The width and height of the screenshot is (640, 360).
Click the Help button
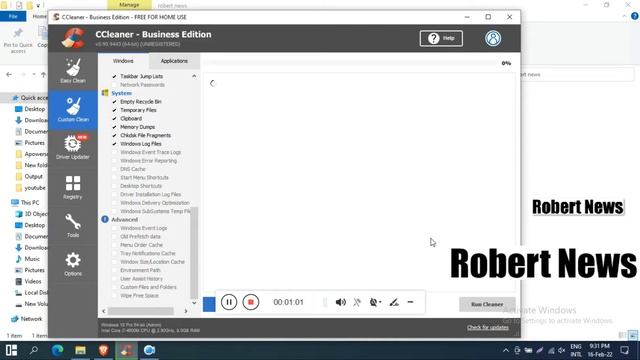(x=441, y=38)
